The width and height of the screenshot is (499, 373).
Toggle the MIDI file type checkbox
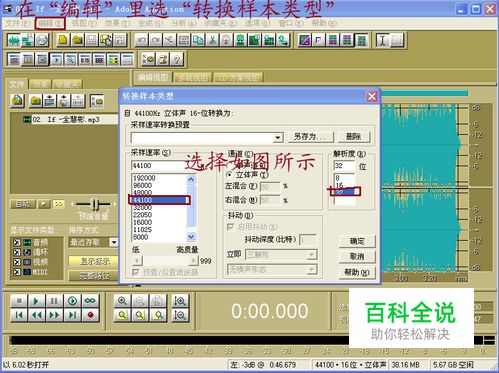click(x=17, y=272)
